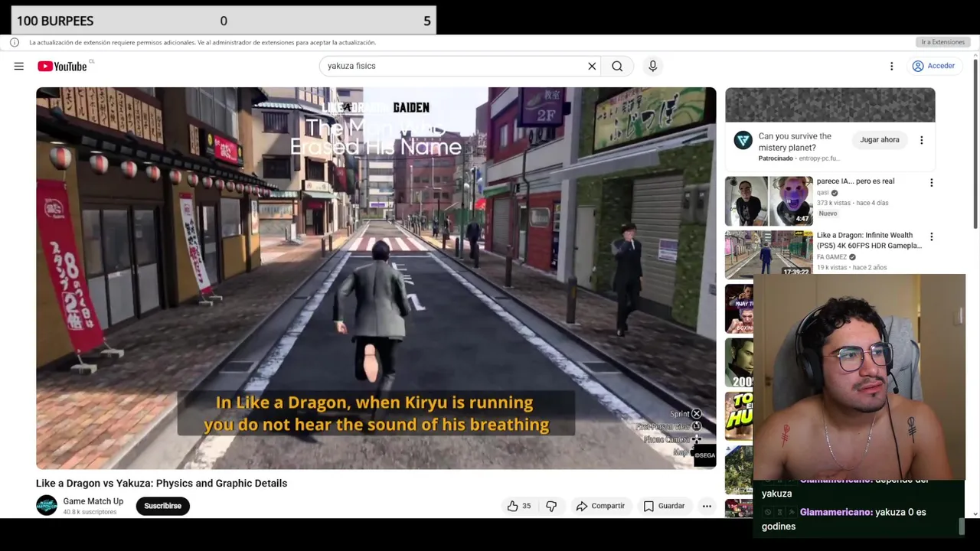Dislike the video with thumbs down

(x=551, y=506)
